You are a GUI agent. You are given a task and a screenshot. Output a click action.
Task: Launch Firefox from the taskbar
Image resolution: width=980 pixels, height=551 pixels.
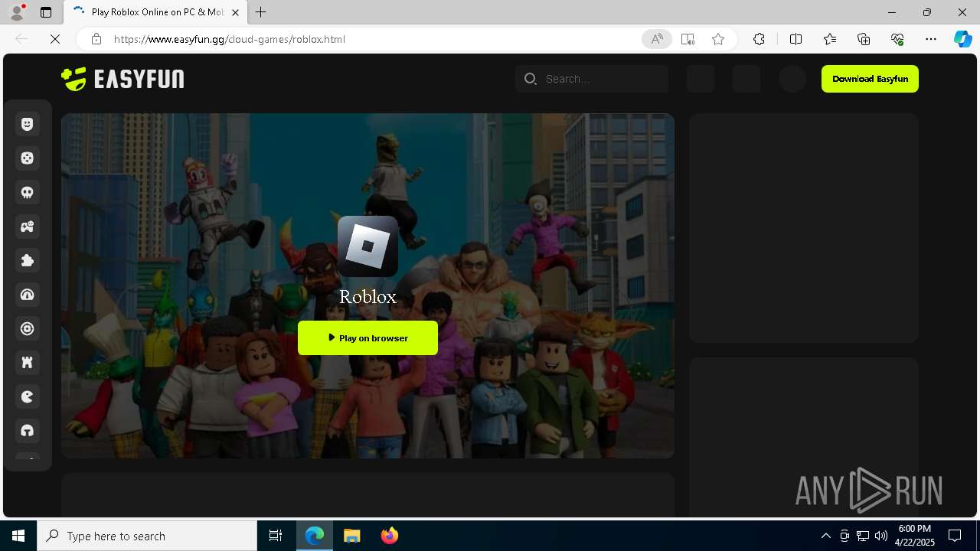click(x=390, y=536)
